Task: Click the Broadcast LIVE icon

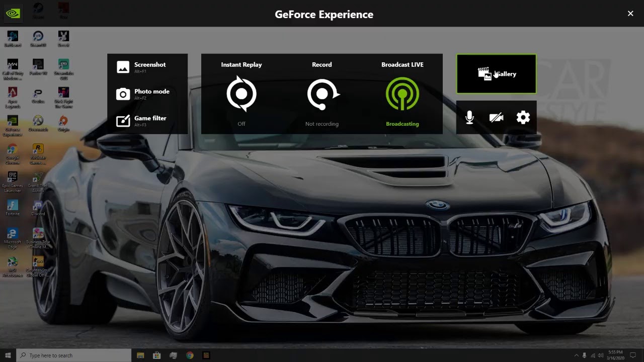Action: point(402,94)
